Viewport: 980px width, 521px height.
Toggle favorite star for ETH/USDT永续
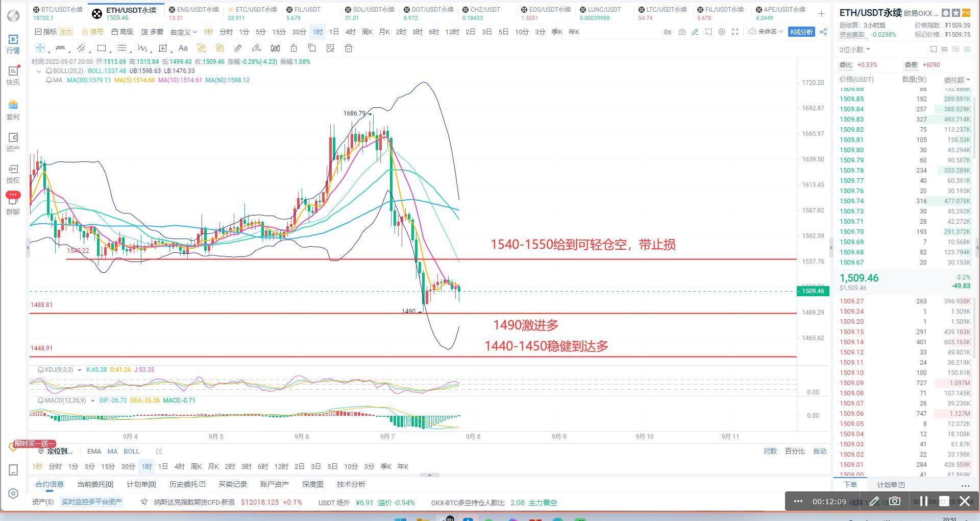coord(955,13)
